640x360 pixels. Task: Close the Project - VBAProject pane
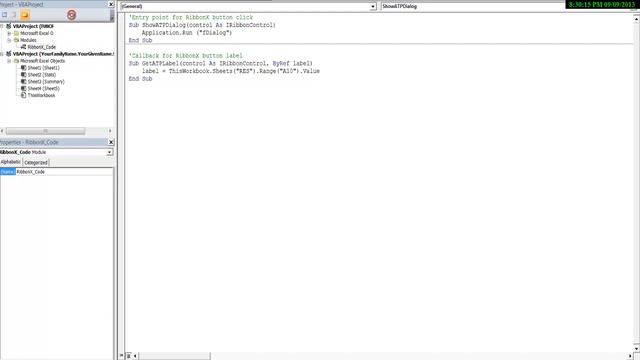[111, 4]
